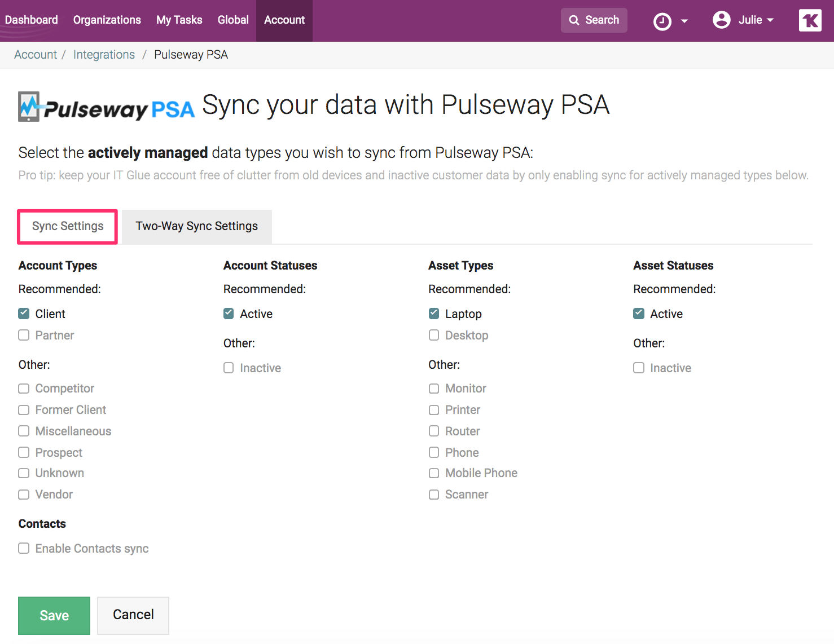Expand the clock icon dropdown arrow
Screen dimensions: 834x644
(x=683, y=21)
